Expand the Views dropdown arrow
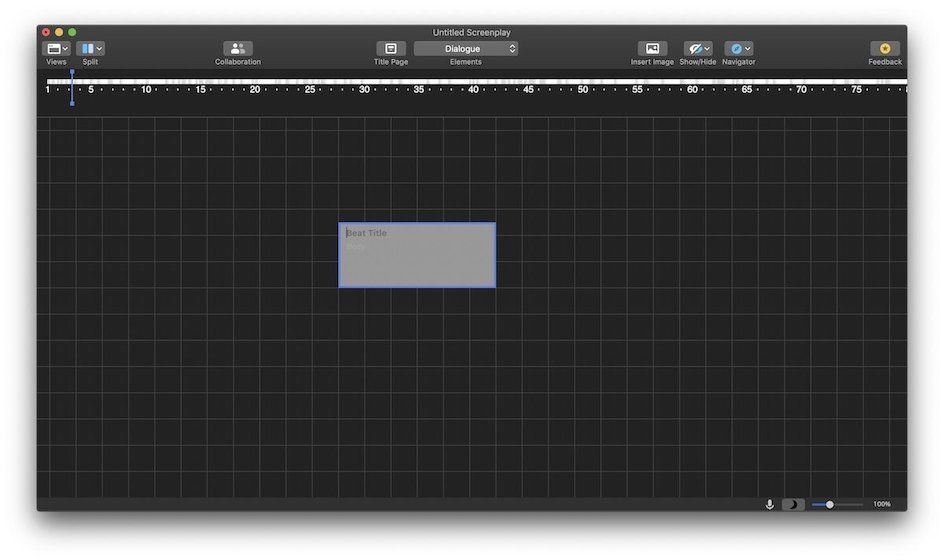This screenshot has width=944, height=560. (66, 48)
